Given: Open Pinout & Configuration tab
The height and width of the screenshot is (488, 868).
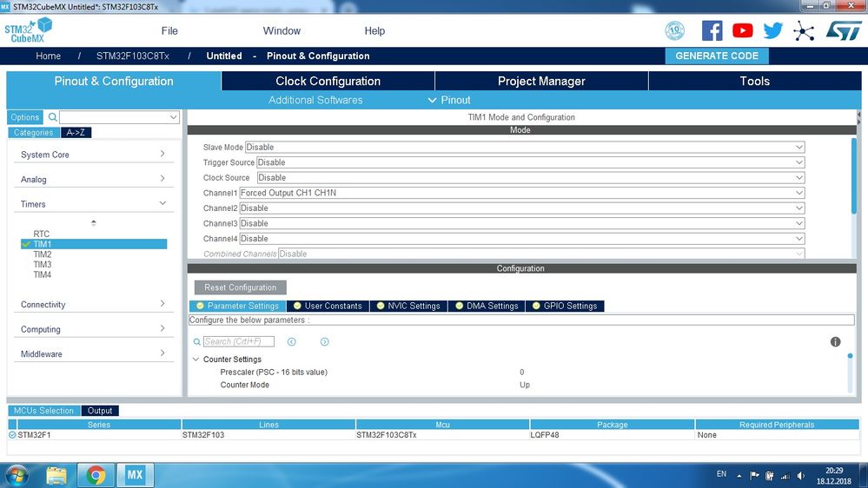Looking at the screenshot, I should pyautogui.click(x=114, y=82).
